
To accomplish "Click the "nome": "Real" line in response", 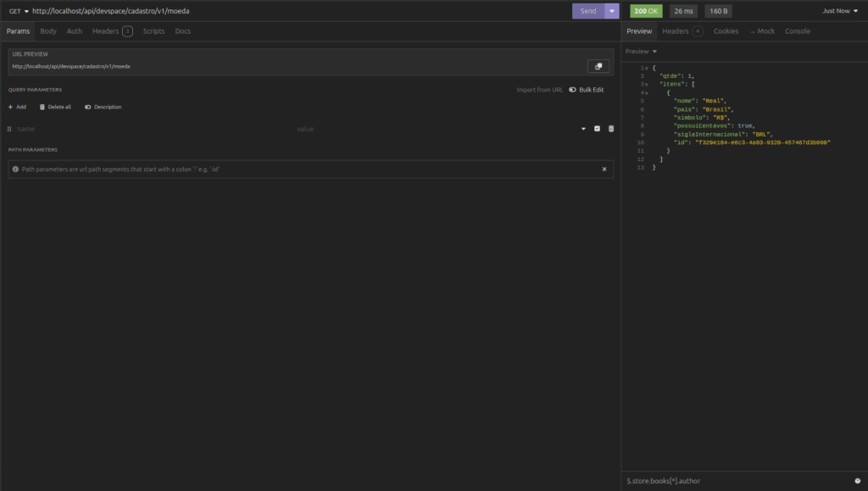I will (x=699, y=101).
